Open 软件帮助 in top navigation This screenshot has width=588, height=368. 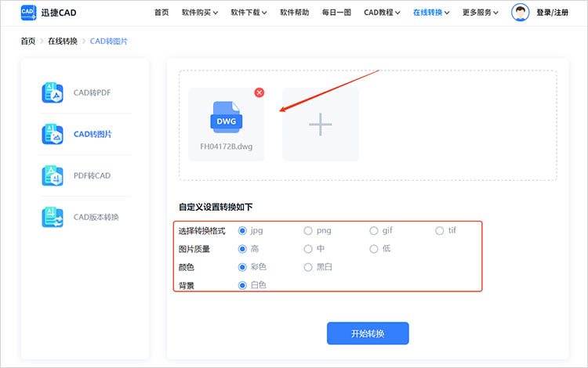tap(294, 13)
